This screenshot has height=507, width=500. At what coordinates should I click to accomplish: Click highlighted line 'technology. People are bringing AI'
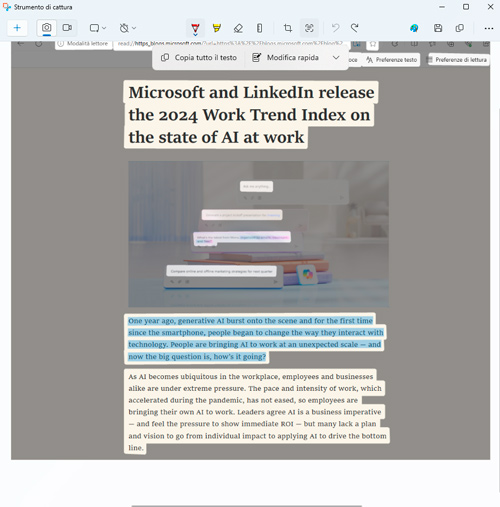pos(254,344)
